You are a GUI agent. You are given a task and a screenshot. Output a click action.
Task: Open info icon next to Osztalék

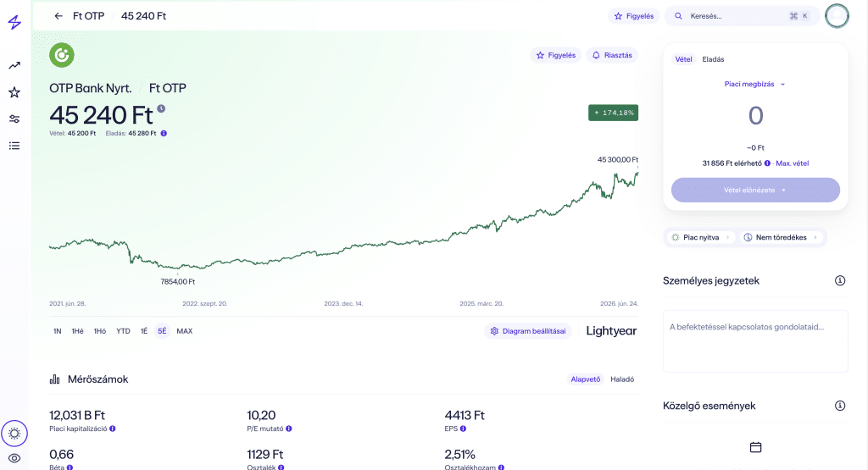(x=281, y=467)
